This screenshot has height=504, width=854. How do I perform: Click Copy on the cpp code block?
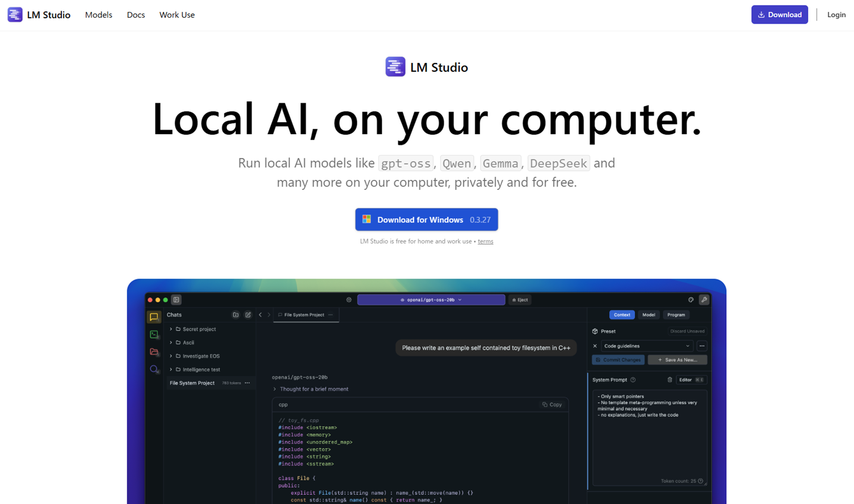(552, 405)
